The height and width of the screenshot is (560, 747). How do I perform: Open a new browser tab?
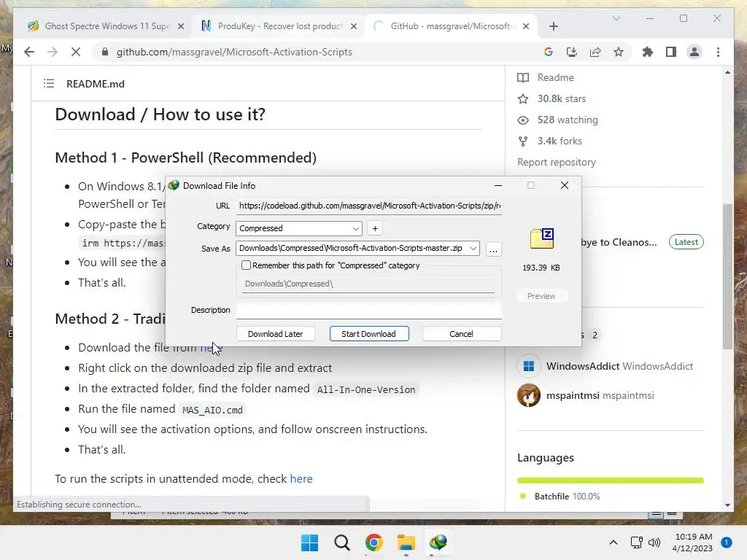click(553, 26)
